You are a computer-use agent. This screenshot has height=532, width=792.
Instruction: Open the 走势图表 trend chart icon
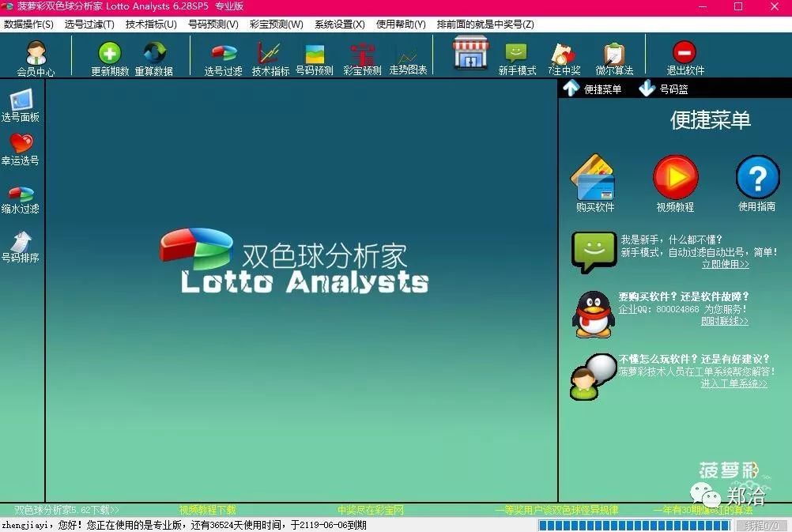408,59
